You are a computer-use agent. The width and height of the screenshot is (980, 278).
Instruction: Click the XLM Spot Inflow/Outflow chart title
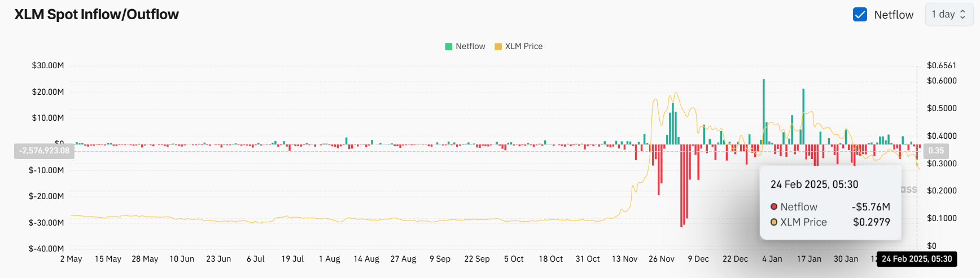coord(97,15)
